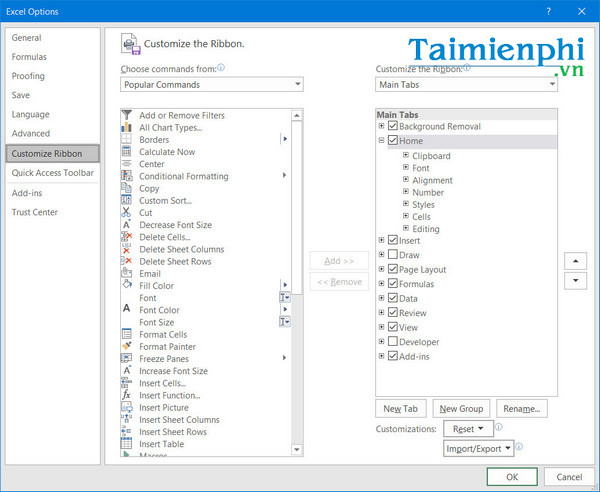This screenshot has width=600, height=492.
Task: Open the Reset customizations dropdown
Action: point(468,429)
